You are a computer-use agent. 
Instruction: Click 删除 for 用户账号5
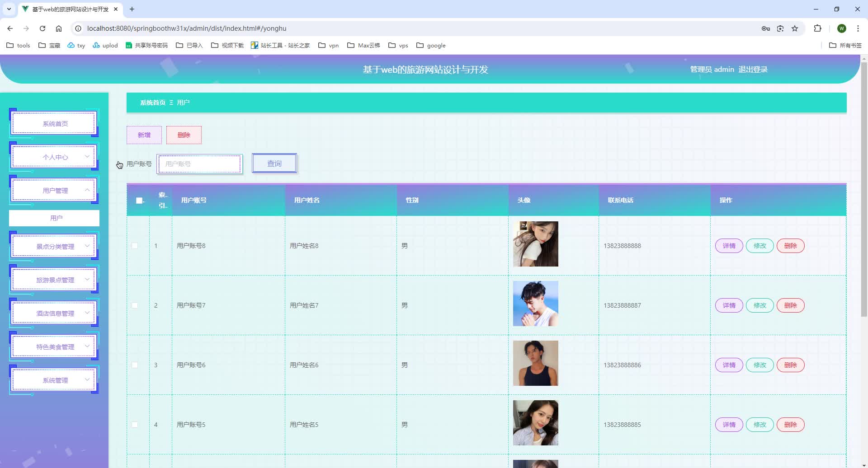click(790, 425)
